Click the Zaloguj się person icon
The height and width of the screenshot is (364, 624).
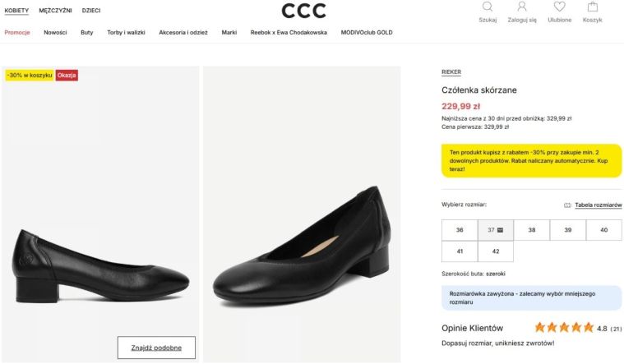click(x=522, y=7)
